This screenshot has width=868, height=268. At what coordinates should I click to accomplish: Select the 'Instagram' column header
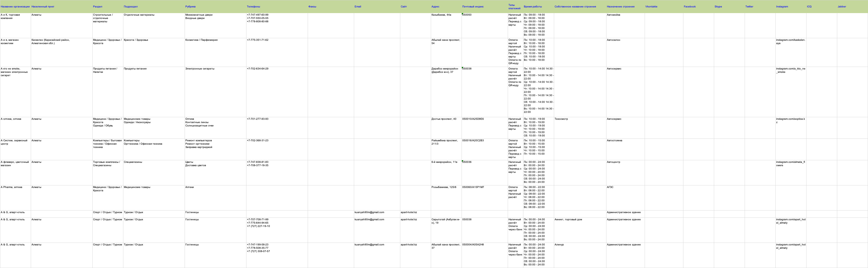791,6
